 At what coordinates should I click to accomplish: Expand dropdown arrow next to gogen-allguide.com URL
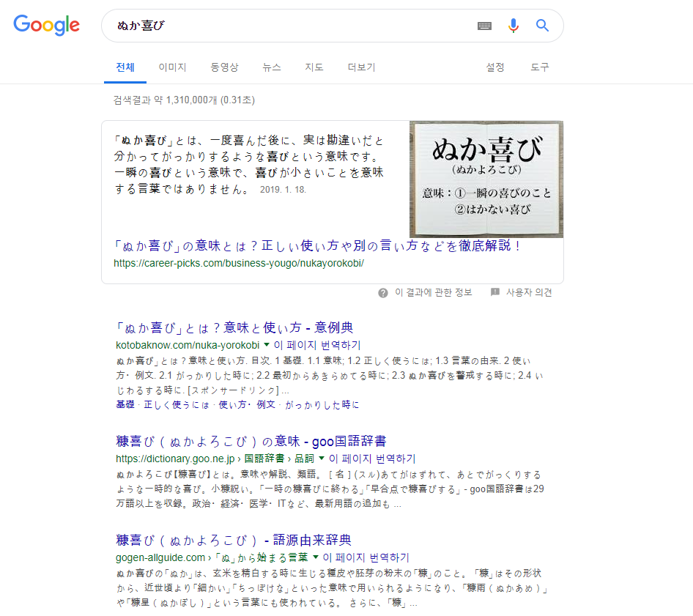316,557
